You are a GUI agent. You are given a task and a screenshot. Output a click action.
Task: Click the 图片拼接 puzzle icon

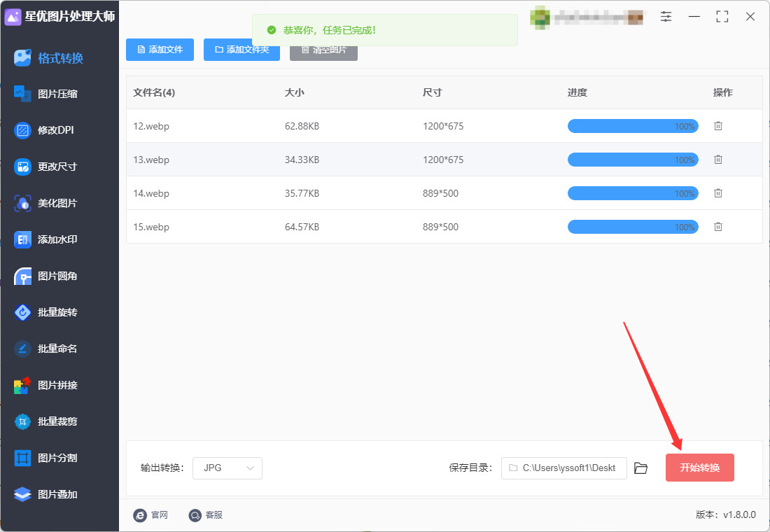pyautogui.click(x=22, y=385)
